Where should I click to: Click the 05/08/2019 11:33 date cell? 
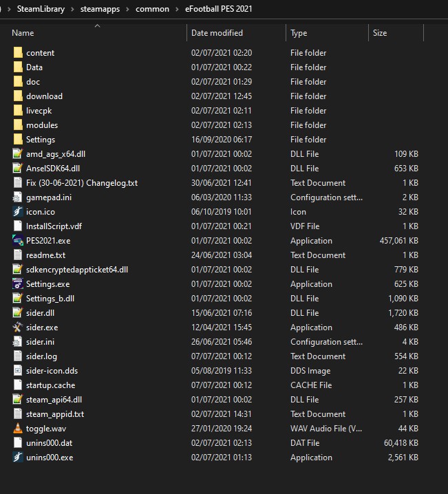222,370
